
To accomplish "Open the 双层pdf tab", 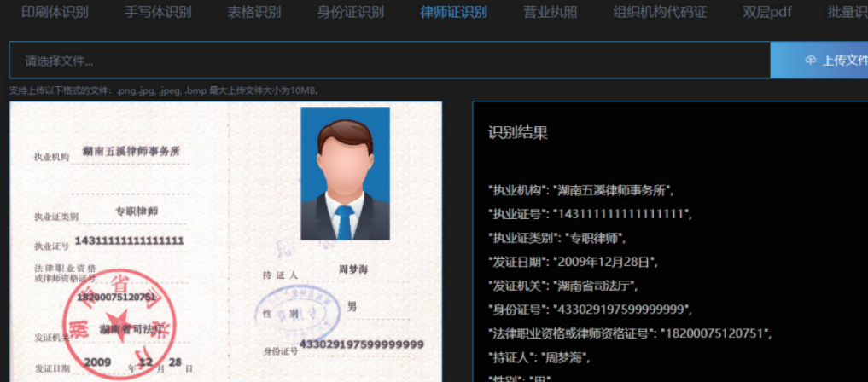I will (x=766, y=12).
